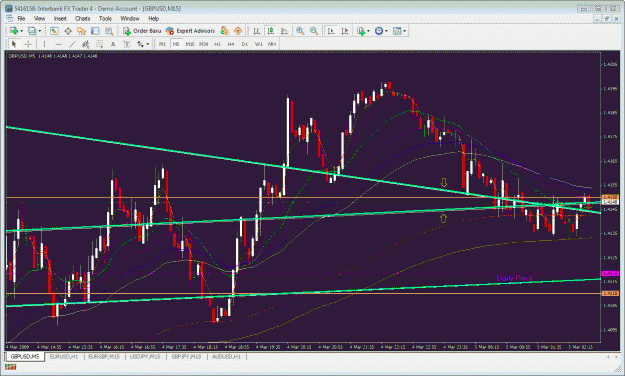Expand the New Chart dropdown arrow
625x376 pixels.
[21, 31]
